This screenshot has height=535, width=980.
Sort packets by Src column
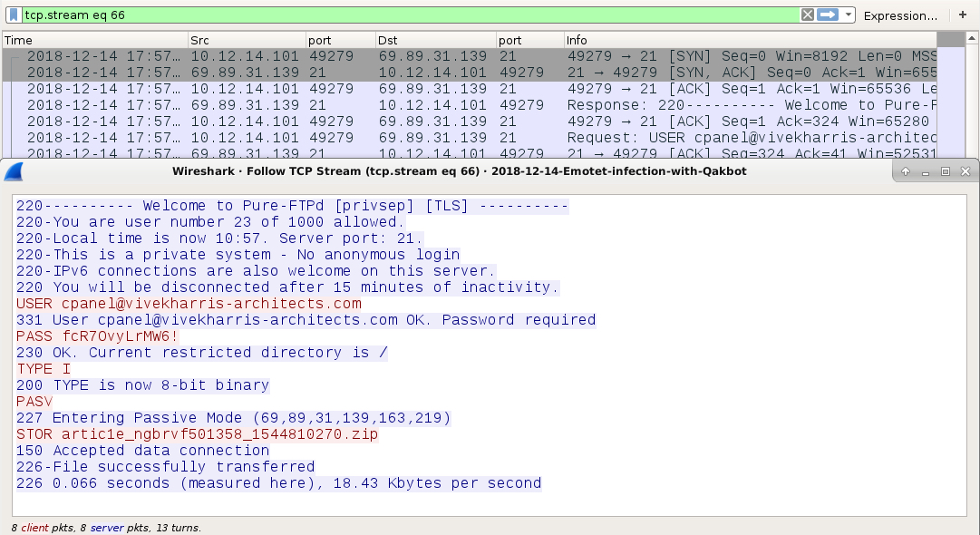coord(247,40)
